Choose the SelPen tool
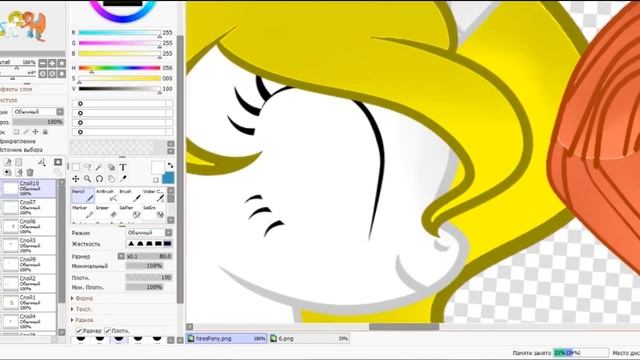Image resolution: width=640 pixels, height=360 pixels. tap(130, 211)
